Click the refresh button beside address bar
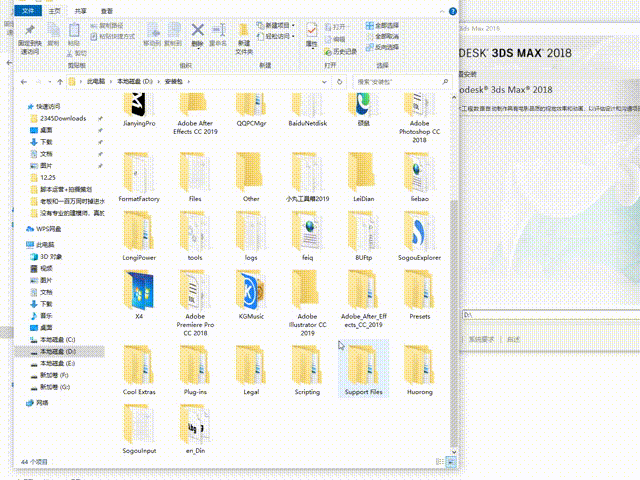This screenshot has height=480, width=640. pyautogui.click(x=339, y=82)
